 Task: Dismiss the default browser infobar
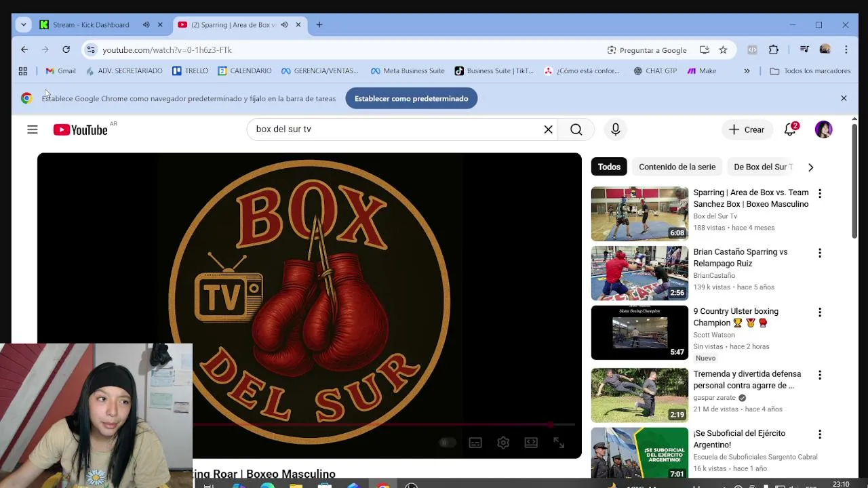844,98
